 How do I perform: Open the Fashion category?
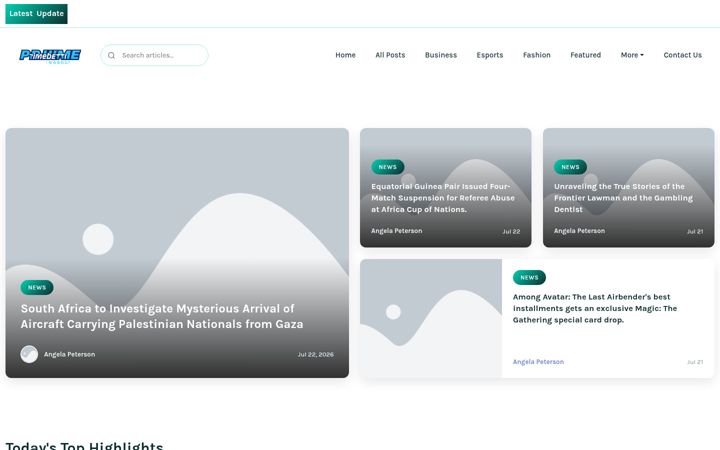pos(537,55)
